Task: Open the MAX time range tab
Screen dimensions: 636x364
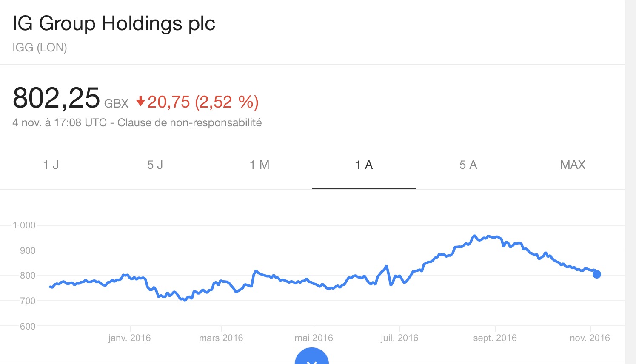Action: (573, 165)
